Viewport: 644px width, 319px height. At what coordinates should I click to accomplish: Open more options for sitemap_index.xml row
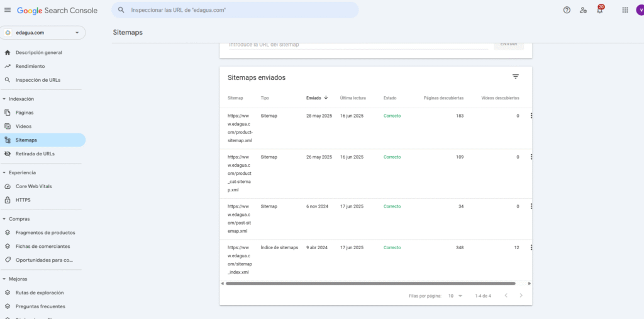click(x=531, y=247)
